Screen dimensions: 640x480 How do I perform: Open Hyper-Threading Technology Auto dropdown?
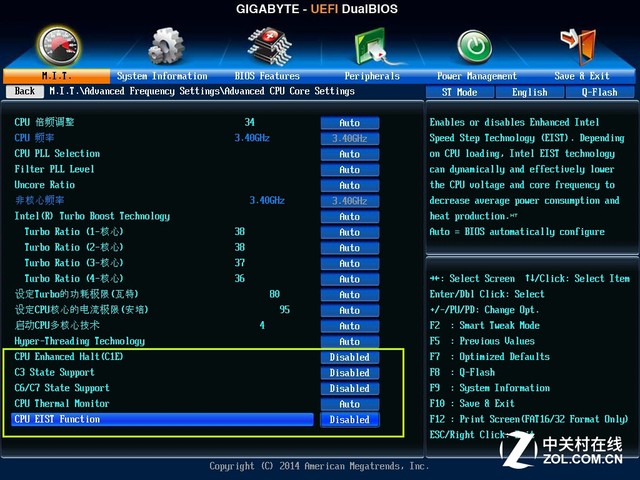coord(350,342)
